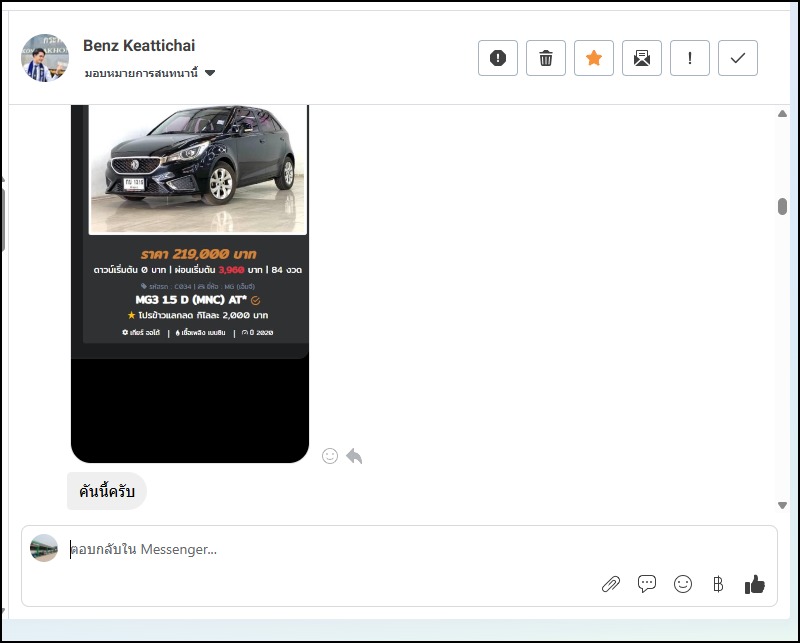The image size is (800, 643).
Task: Expand the มอบหมายการสนทนานี้ assignment dropdown
Action: (x=210, y=74)
